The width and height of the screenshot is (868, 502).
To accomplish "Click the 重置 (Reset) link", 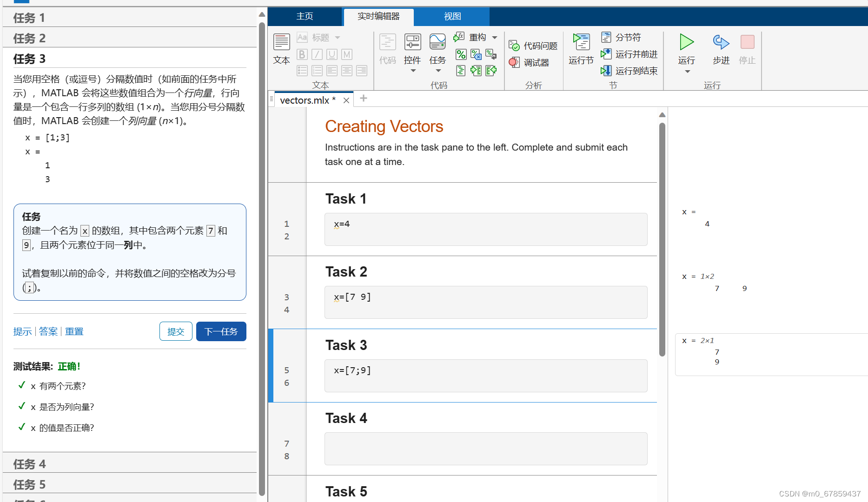I will point(74,331).
